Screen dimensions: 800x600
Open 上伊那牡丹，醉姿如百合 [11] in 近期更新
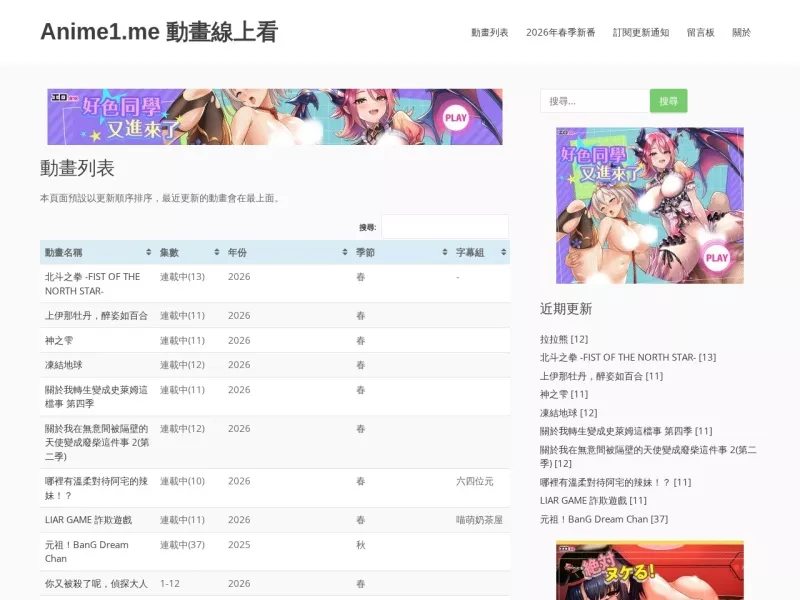[x=602, y=376]
